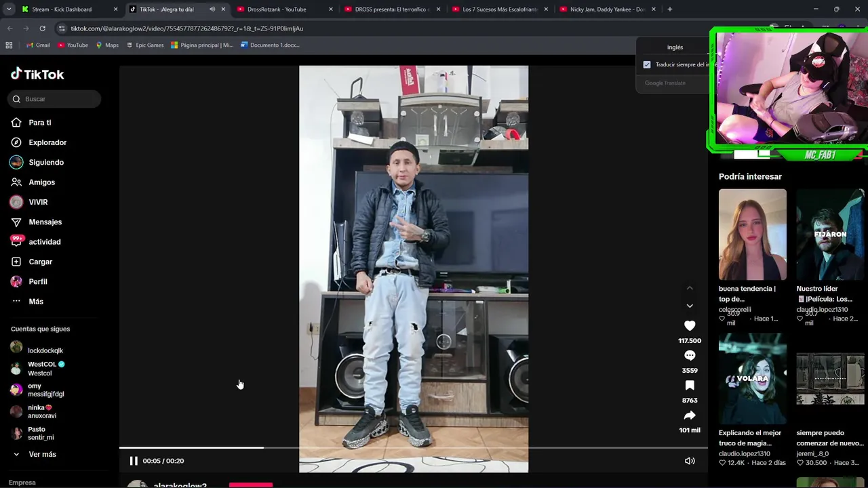The image size is (868, 488).
Task: Open the Explicando el mejor truco thumbnail
Action: 753,379
